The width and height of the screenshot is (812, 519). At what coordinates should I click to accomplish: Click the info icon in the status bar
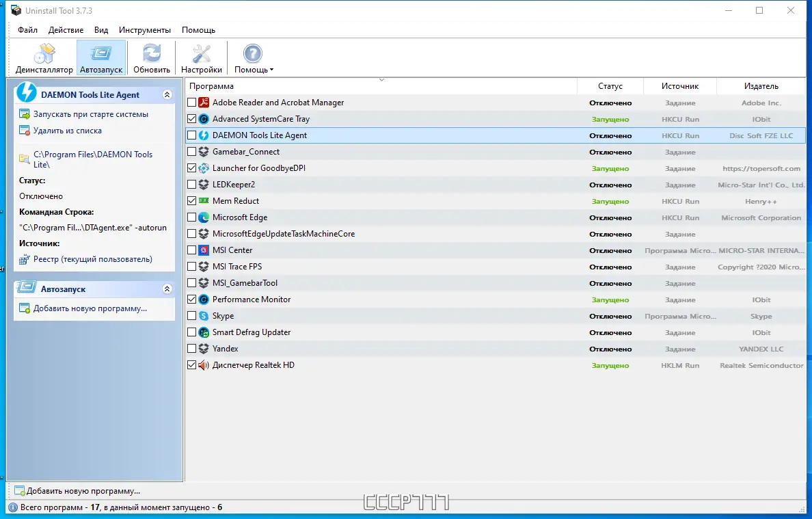(x=14, y=507)
